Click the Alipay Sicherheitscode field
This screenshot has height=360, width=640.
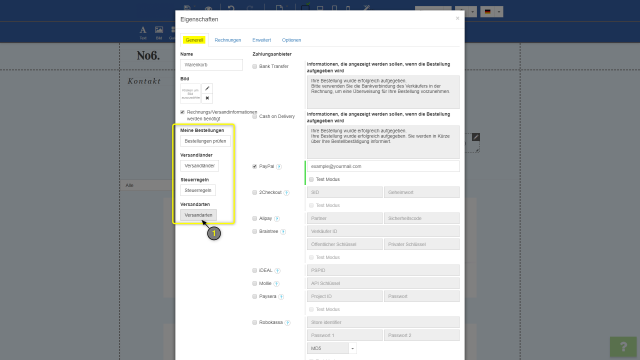pyautogui.click(x=422, y=218)
